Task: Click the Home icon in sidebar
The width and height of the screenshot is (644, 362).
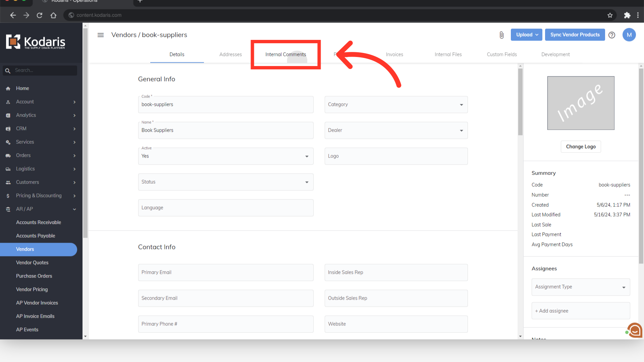Action: click(8, 88)
